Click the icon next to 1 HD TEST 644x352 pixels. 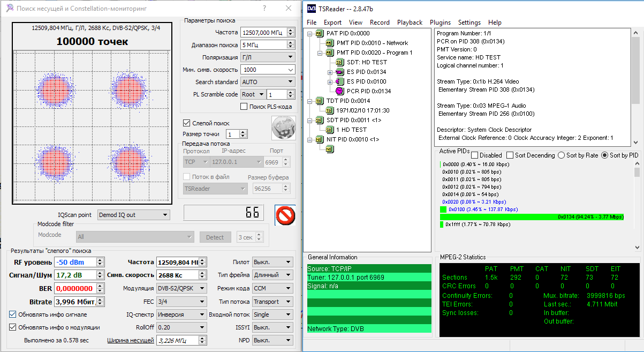tap(330, 130)
